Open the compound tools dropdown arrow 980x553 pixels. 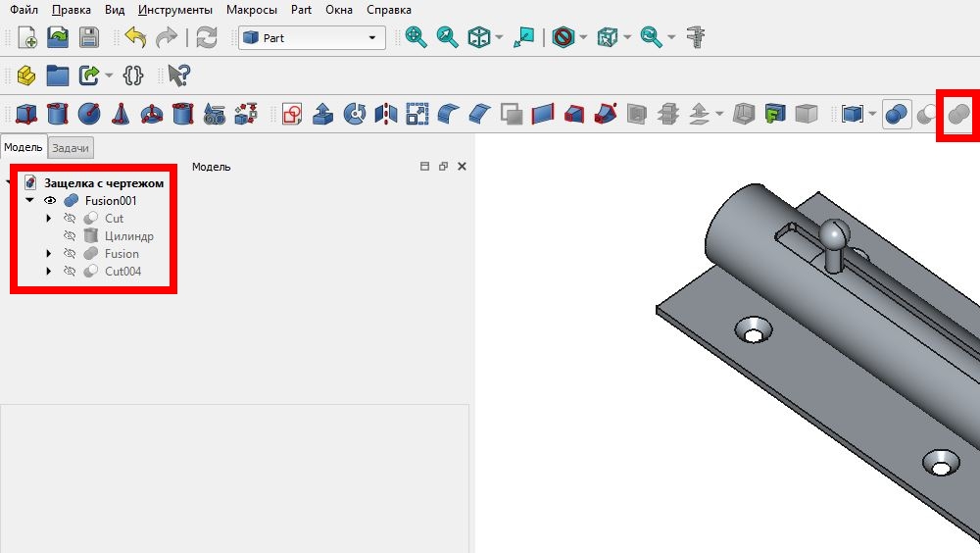[872, 114]
